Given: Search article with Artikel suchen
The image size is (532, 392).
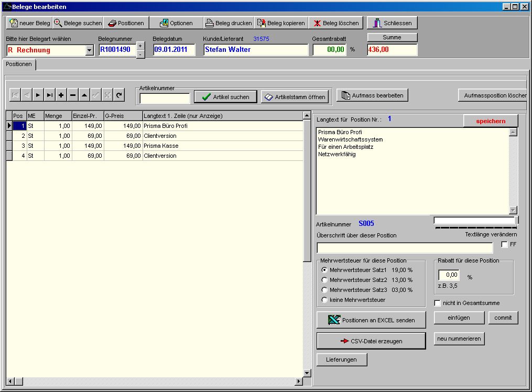Looking at the screenshot, I should click(x=225, y=97).
